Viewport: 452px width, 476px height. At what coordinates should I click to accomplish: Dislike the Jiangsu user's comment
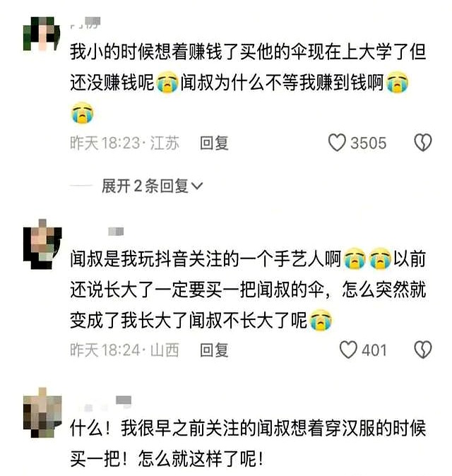[423, 143]
